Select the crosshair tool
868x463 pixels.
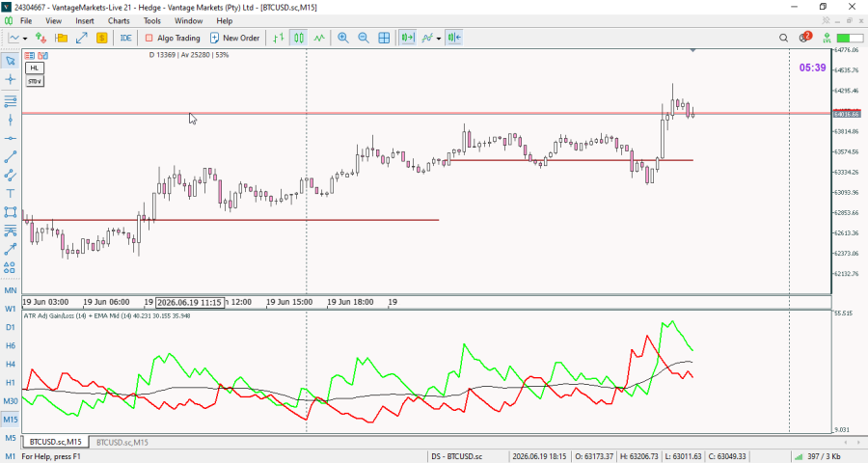[x=11, y=80]
